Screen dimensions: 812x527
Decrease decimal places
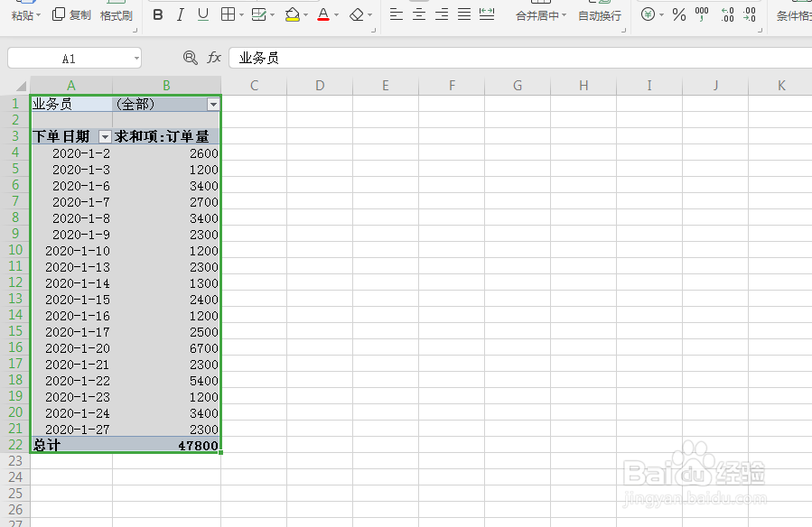(750, 14)
